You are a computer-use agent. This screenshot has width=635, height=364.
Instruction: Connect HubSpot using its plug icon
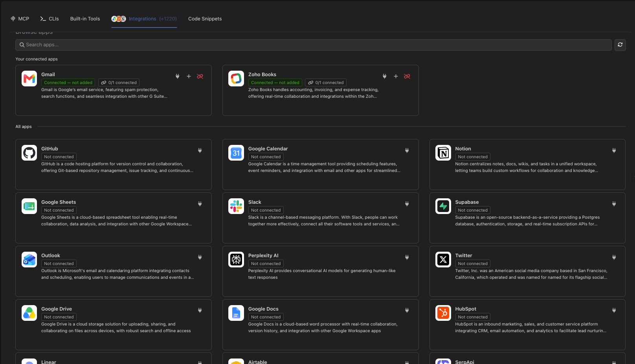[x=614, y=310]
